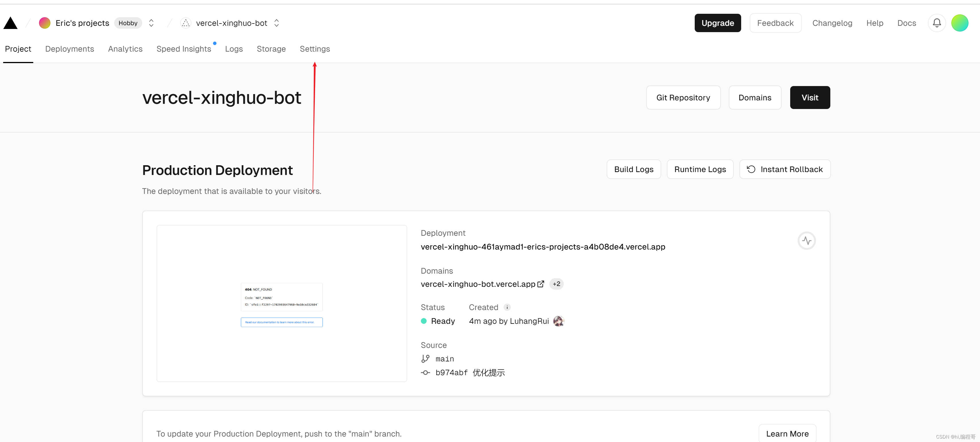Click the Production Deployment heading
This screenshot has height=442, width=980.
click(x=217, y=170)
